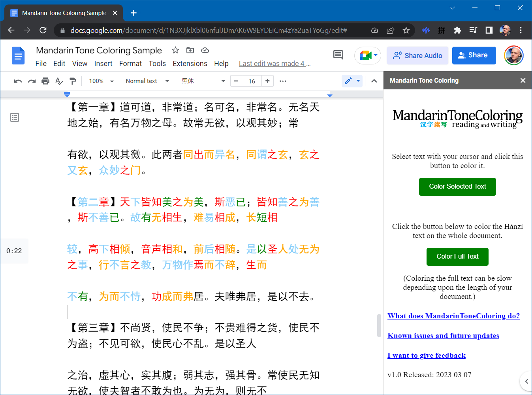Open the View menu
The height and width of the screenshot is (395, 532).
pos(80,64)
